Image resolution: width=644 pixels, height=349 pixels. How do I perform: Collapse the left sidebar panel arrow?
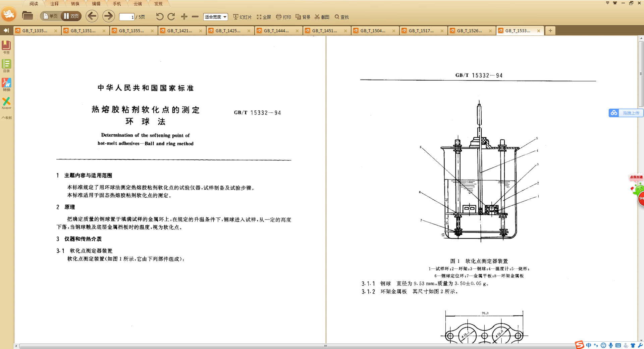coord(6,31)
